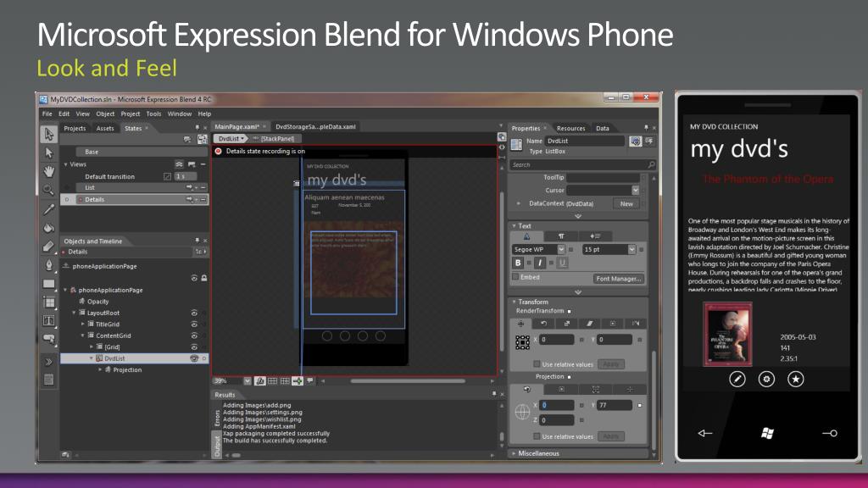Select the Rotate tab in RenderTransform
This screenshot has height=488, width=868.
(x=544, y=324)
